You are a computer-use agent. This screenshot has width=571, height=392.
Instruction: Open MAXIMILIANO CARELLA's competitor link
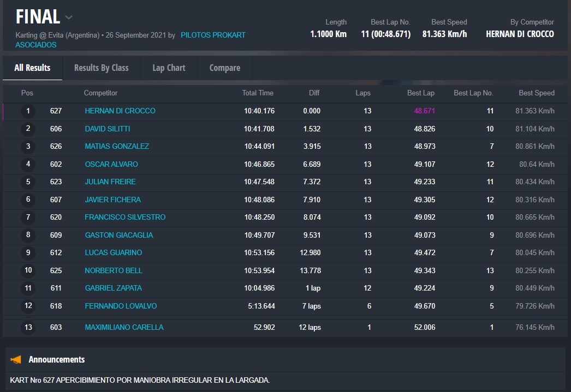[x=124, y=328]
